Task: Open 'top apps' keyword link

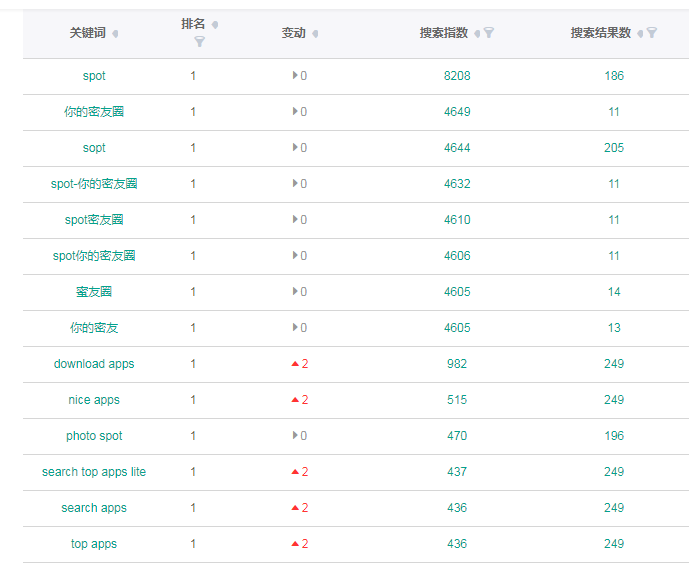Action: click(x=94, y=544)
